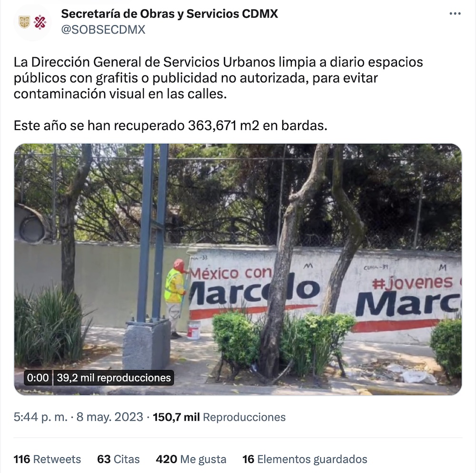Viewport: 476px width, 473px height.
Task: Click the tweet text about Servicios Urbanos
Action: click(218, 78)
